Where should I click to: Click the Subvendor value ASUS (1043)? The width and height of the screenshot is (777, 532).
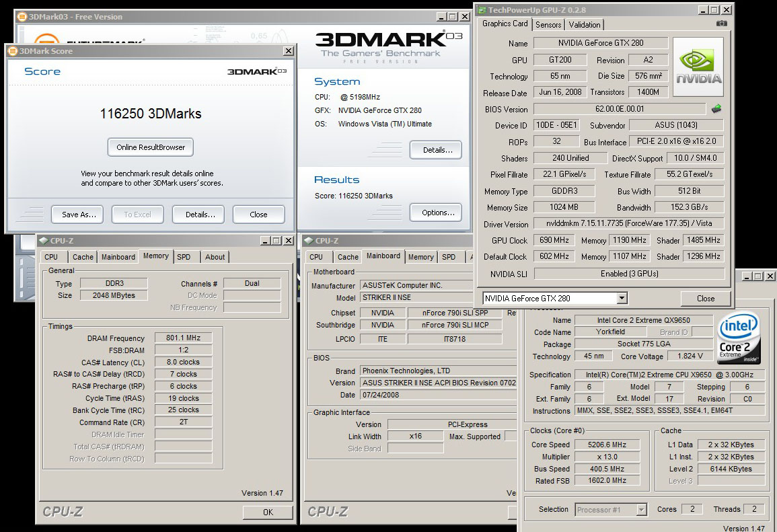676,125
